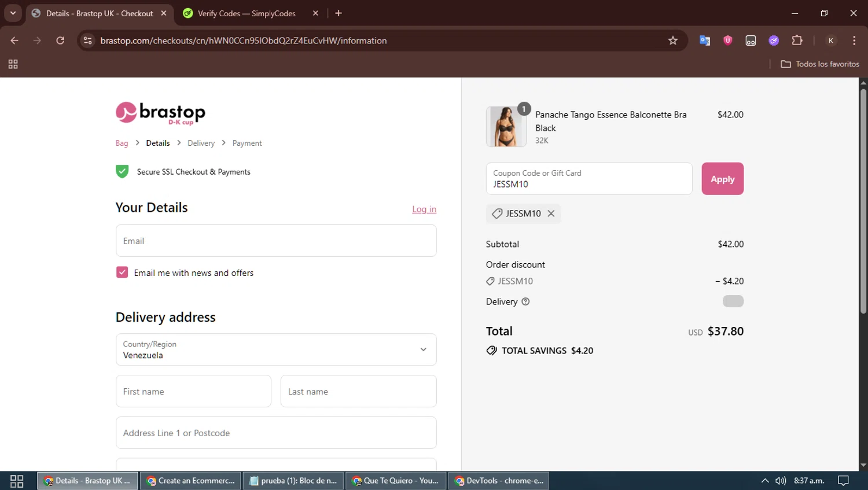Click the Delivery breadcrumb step

point(201,143)
